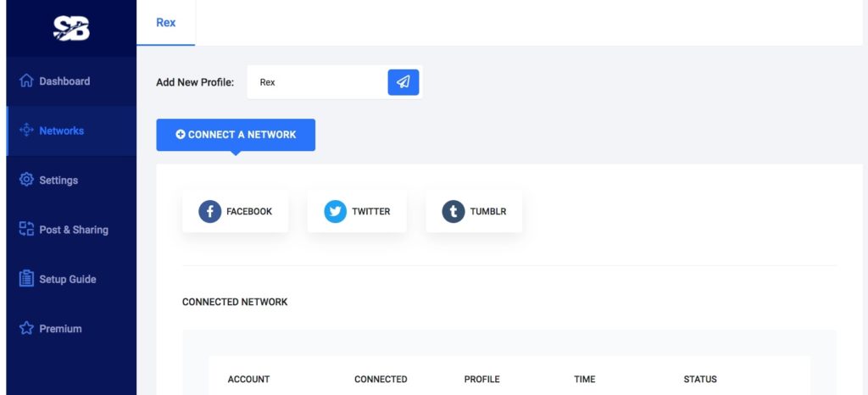
Task: Click the Profile column header
Action: tap(482, 380)
